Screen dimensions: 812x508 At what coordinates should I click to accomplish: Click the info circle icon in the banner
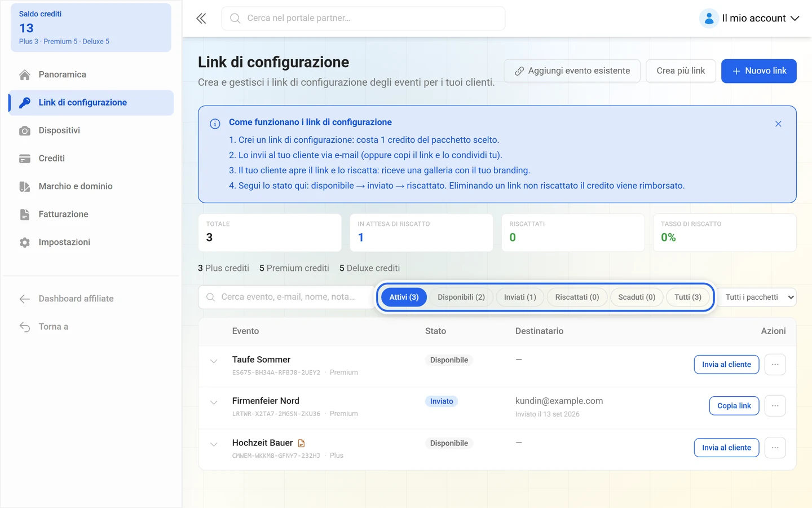[215, 124]
